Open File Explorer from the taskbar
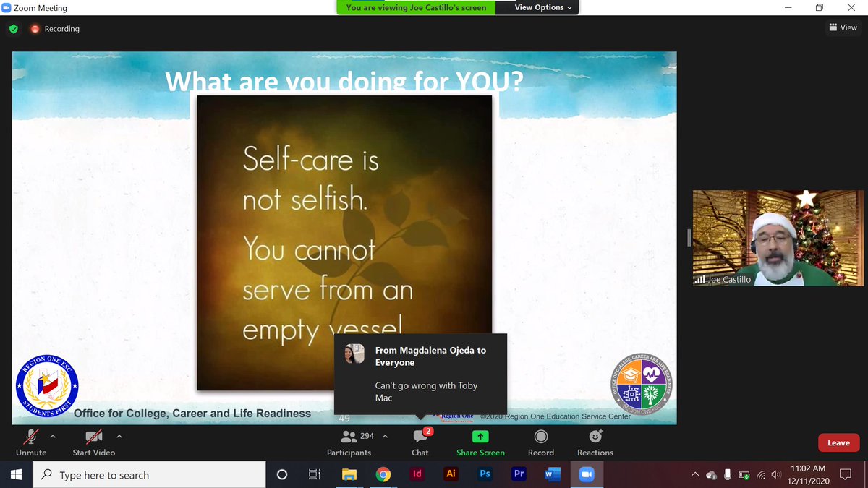Image resolution: width=868 pixels, height=488 pixels. coord(349,474)
